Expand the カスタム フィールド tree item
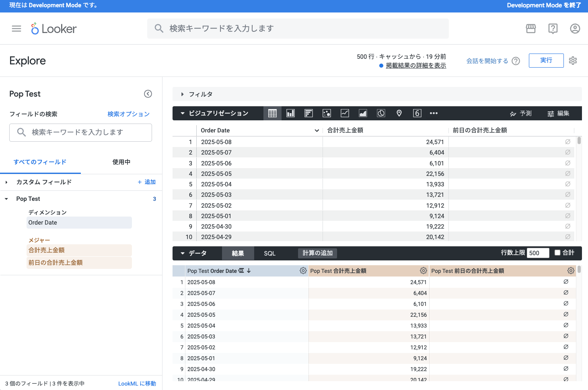The height and width of the screenshot is (390, 588). coord(6,182)
